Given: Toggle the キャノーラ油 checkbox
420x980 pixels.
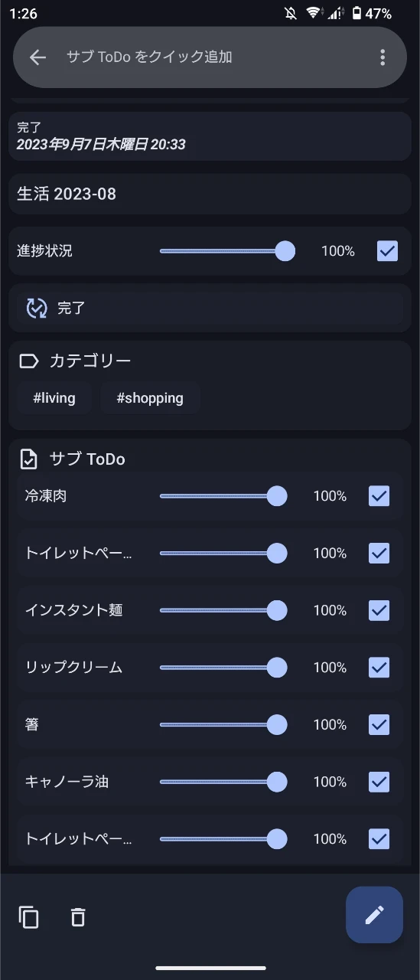Looking at the screenshot, I should click(x=379, y=782).
